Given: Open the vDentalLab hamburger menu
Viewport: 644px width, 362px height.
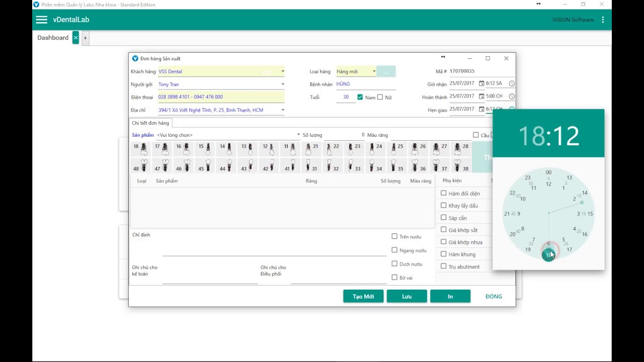Looking at the screenshot, I should pos(41,20).
